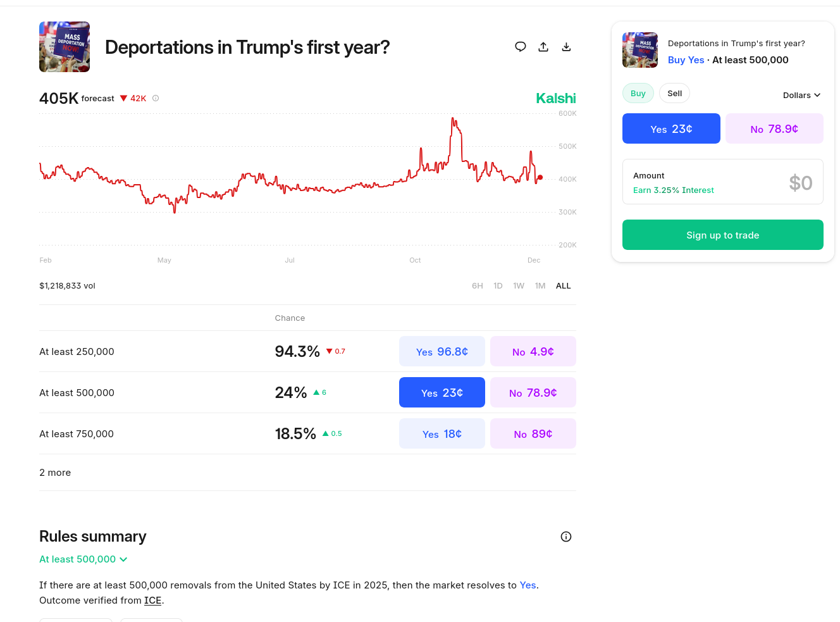Open the Rules summary info icon

pos(566,537)
